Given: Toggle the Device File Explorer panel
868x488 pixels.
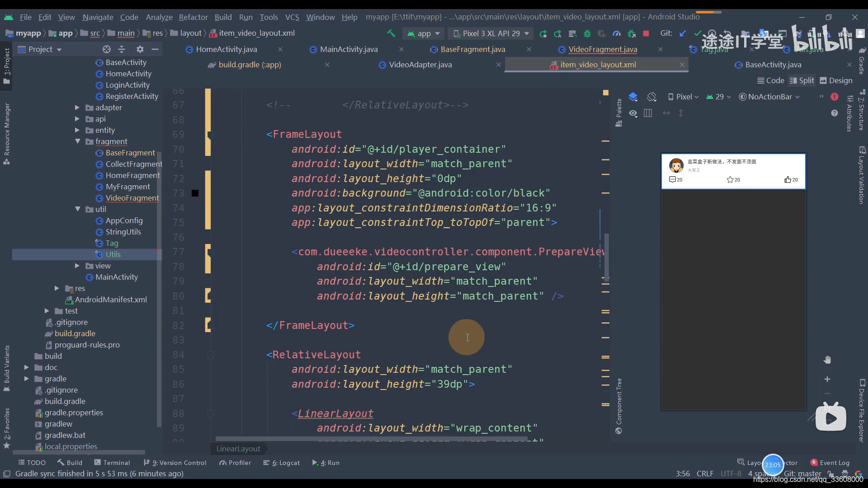Looking at the screenshot, I should (x=862, y=410).
